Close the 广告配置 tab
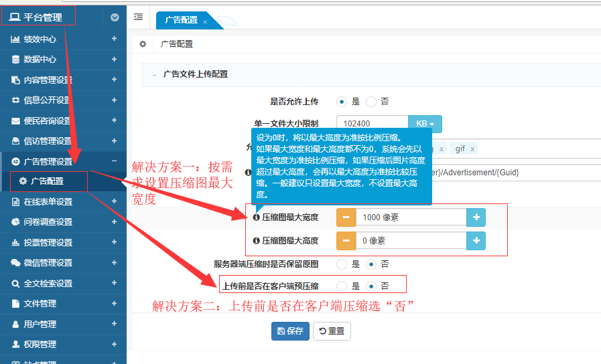Image resolution: width=601 pixels, height=364 pixels. point(205,22)
